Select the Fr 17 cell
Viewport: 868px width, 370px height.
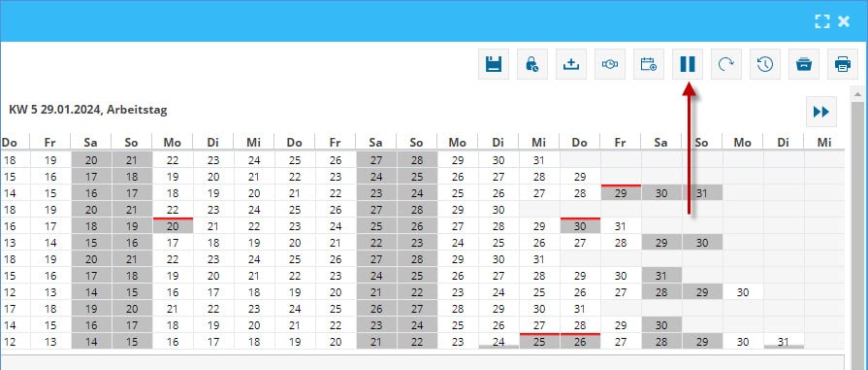pos(50,226)
